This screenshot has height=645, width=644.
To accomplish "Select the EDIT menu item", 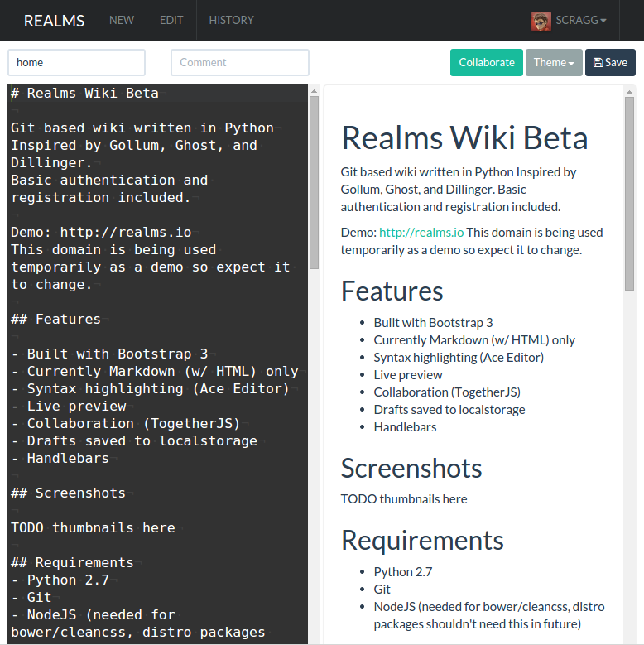I will point(171,21).
